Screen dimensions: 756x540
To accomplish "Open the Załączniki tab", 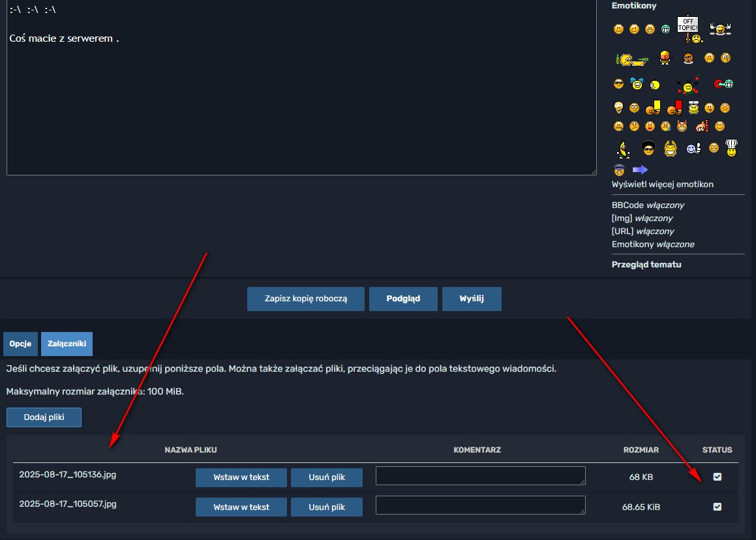I will tap(67, 344).
